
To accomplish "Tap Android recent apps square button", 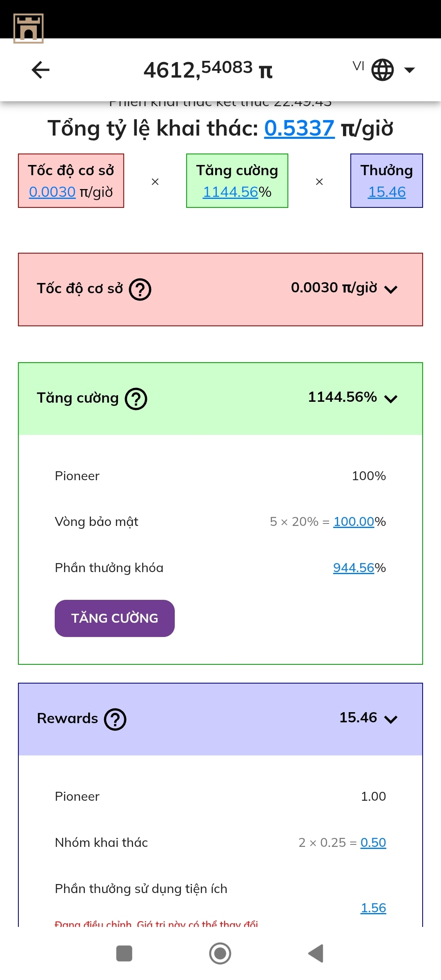I will pos(124,953).
